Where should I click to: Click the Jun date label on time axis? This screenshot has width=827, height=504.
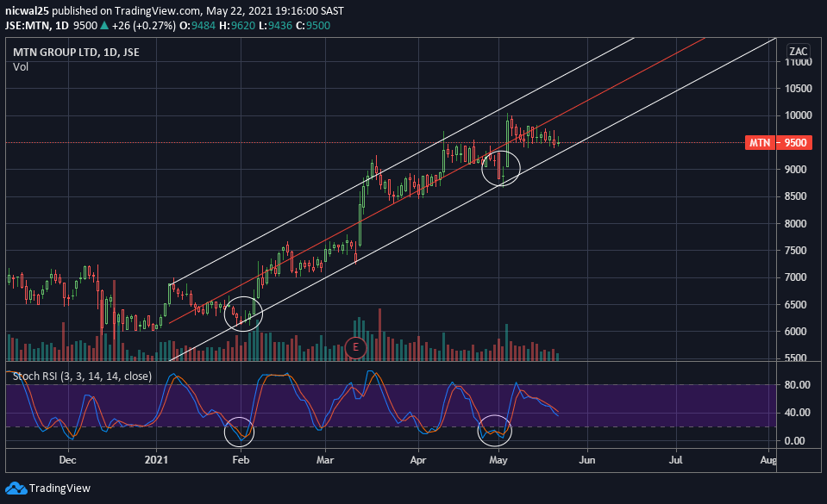tap(587, 460)
